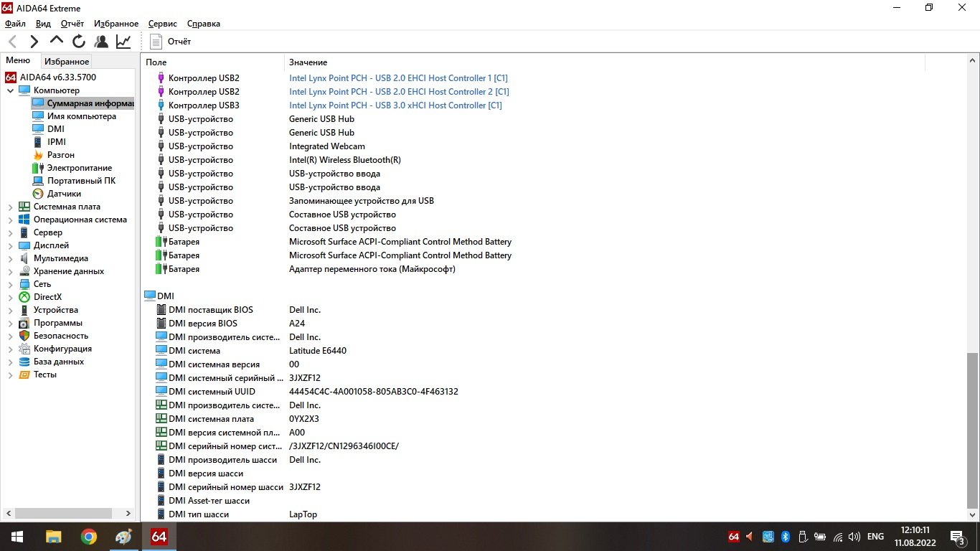The width and height of the screenshot is (980, 551).
Task: Click the DirectX Xbox icon
Action: pyautogui.click(x=24, y=297)
